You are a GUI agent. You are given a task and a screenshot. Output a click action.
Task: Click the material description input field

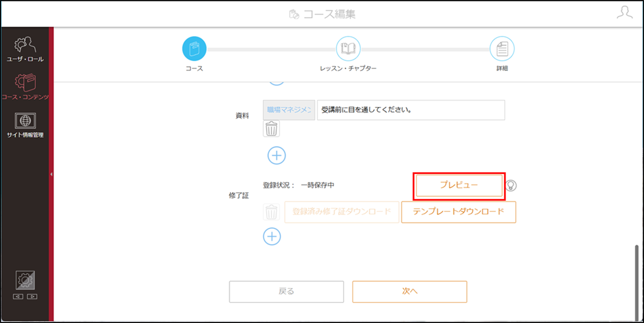point(411,110)
